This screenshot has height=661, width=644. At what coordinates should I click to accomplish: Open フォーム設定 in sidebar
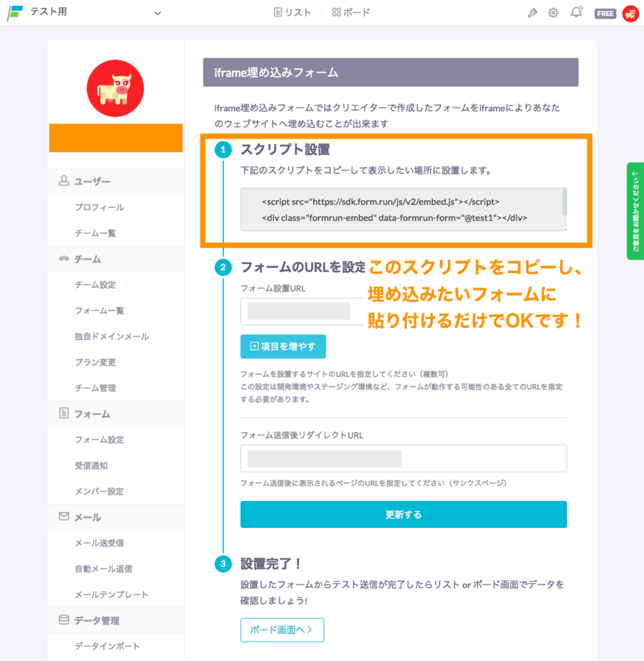(99, 440)
